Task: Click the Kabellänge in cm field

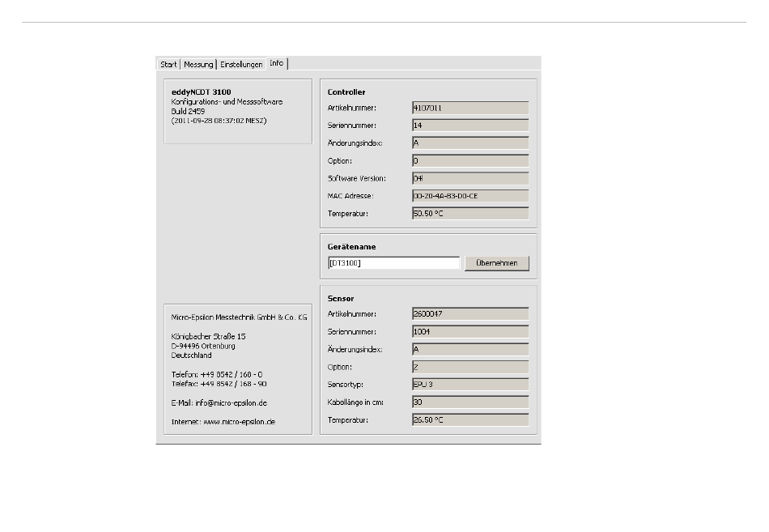Action: [470, 402]
